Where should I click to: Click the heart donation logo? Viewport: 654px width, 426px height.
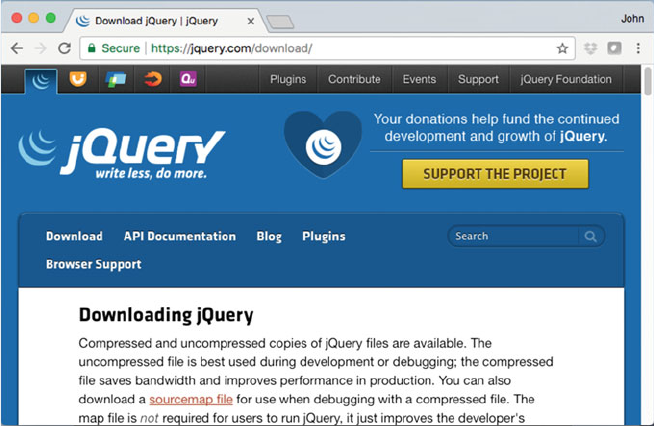point(323,144)
